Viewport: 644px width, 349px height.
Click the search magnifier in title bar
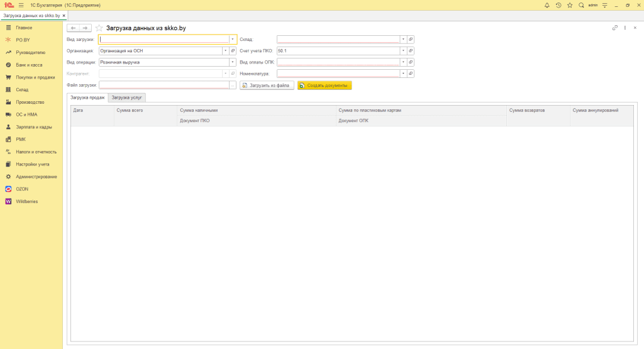pos(581,5)
